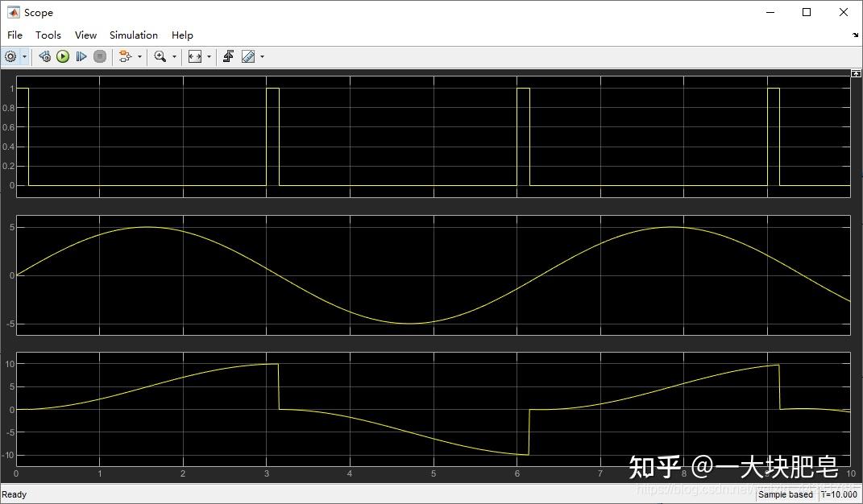Expand the dropdown arrow beside the gear icon
This screenshot has width=863, height=504.
(24, 56)
